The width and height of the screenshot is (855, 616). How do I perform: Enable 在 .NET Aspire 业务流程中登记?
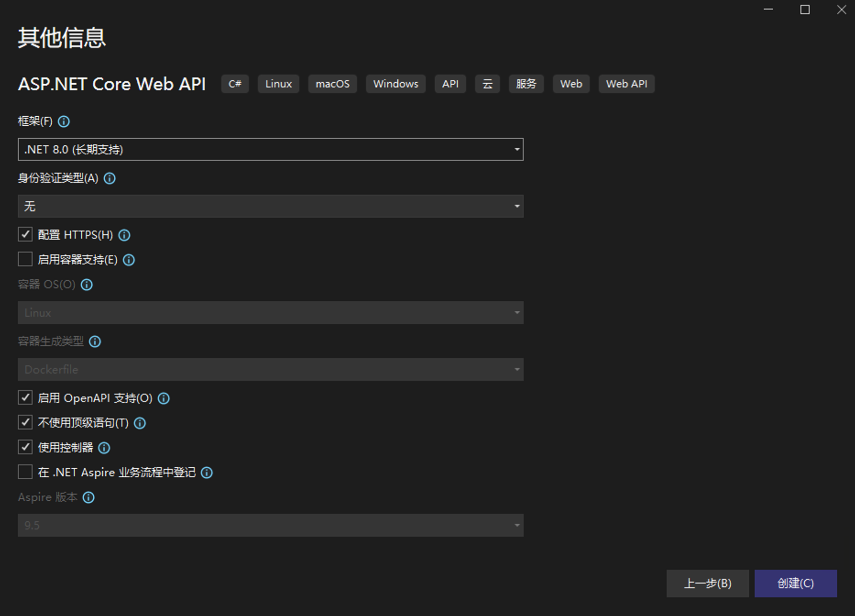pos(25,472)
